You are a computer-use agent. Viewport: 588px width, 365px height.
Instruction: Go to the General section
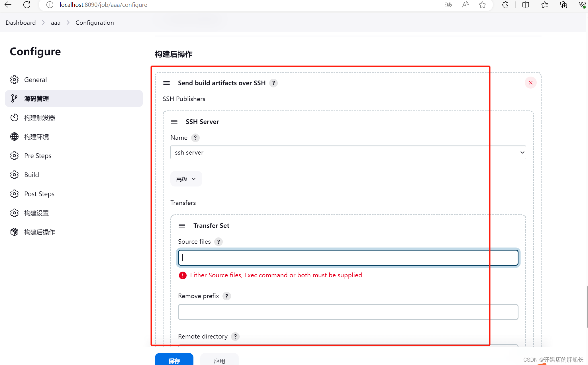[x=74, y=80]
